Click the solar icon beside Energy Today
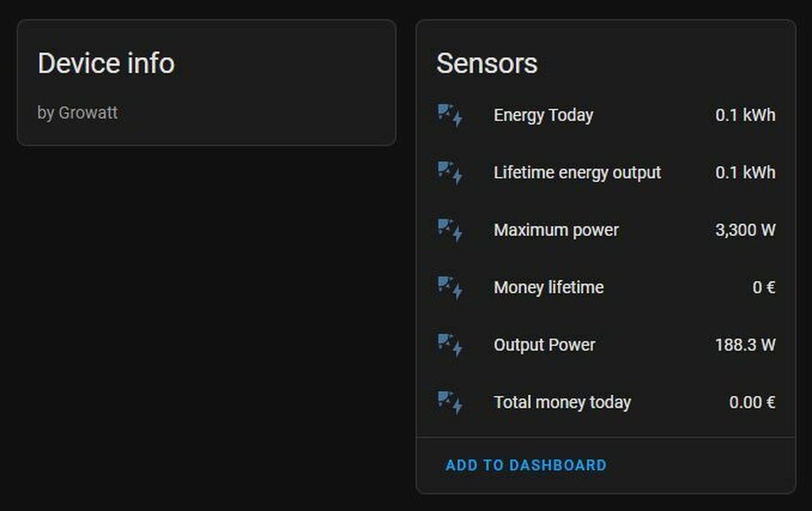Image resolution: width=812 pixels, height=511 pixels. 450,115
